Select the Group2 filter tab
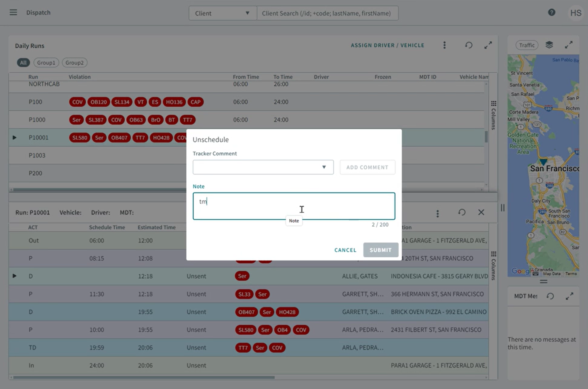This screenshot has width=588, height=389. coord(74,63)
